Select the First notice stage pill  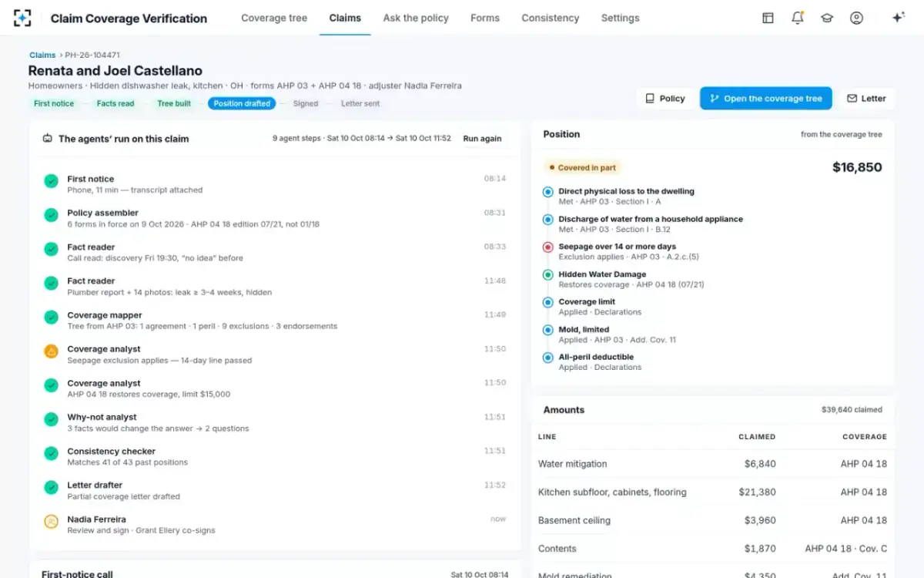(54, 103)
